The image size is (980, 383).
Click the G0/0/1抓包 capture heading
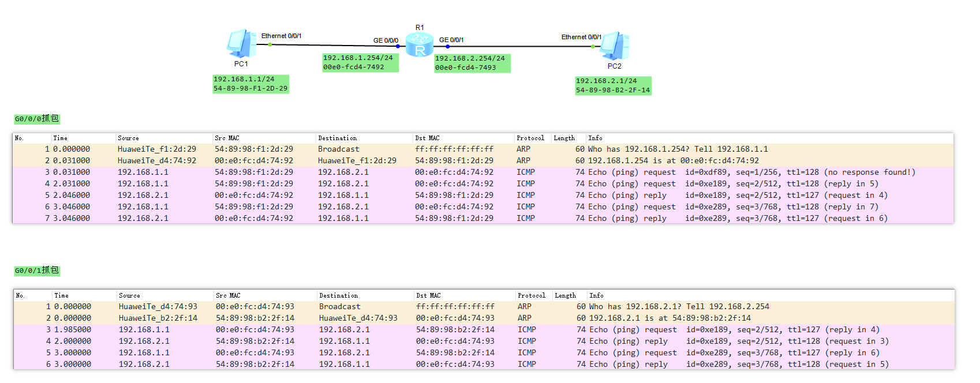37,271
